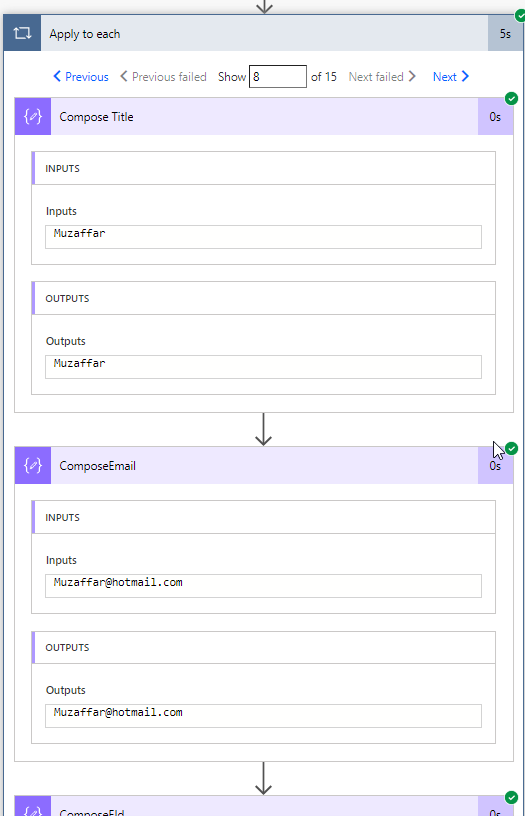Click the Previous failed link

(163, 76)
